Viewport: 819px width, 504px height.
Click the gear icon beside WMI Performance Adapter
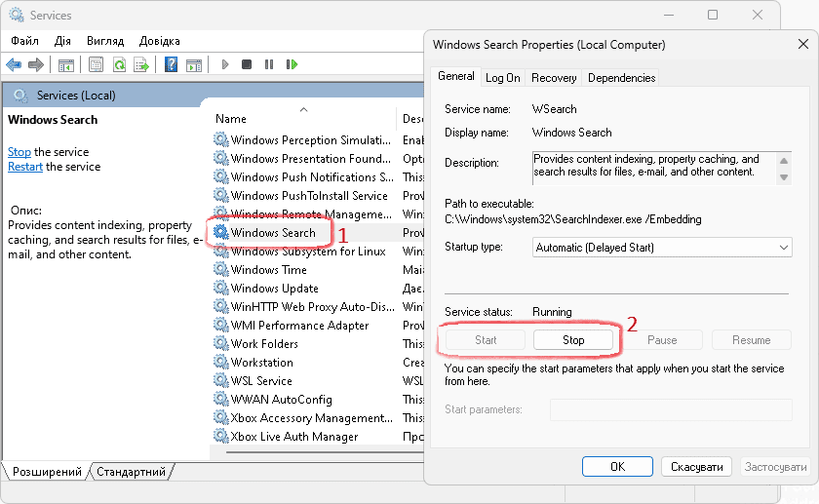click(x=221, y=325)
